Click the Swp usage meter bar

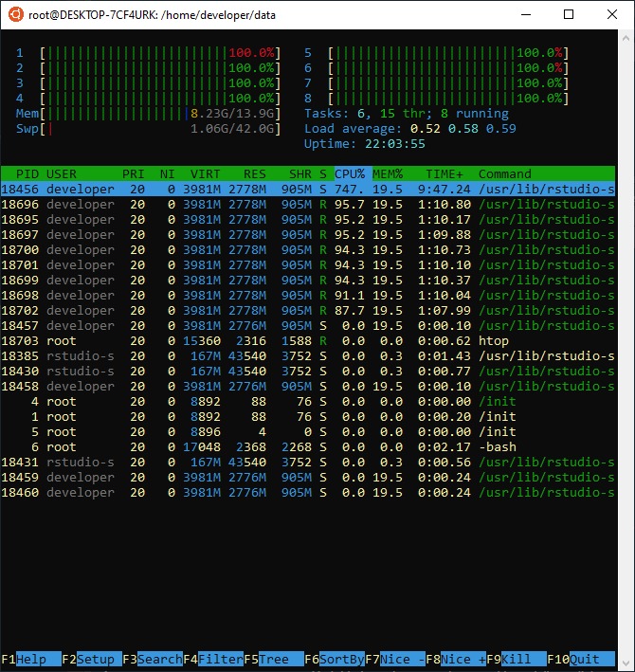(x=148, y=129)
